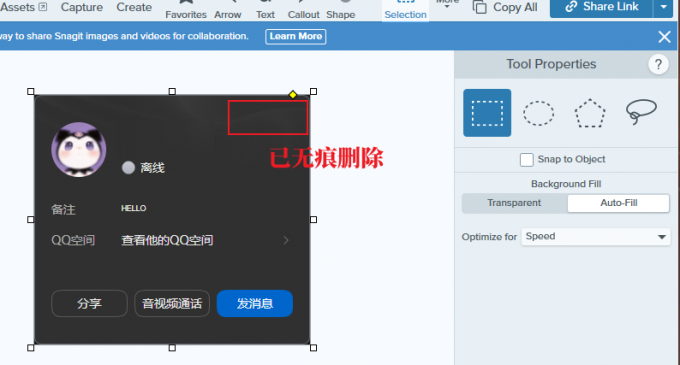The image size is (680, 365).
Task: Set Background Fill to Auto-Fill
Action: (618, 203)
